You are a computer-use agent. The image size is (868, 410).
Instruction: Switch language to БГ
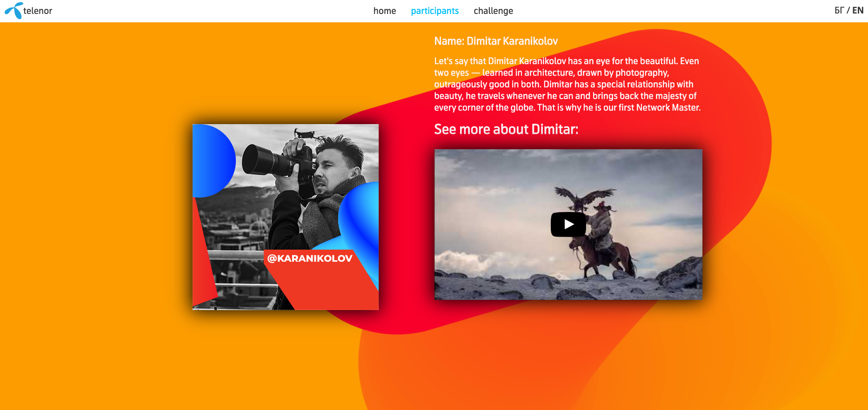click(x=839, y=10)
